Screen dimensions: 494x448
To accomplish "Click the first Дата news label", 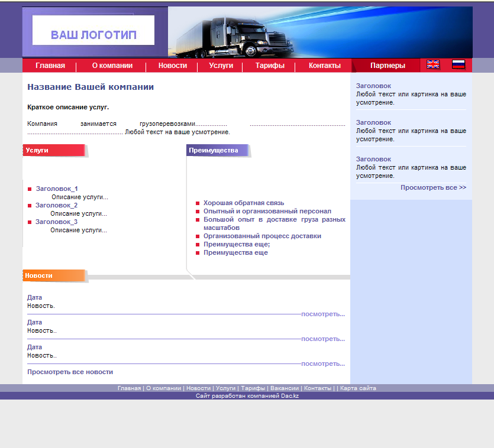I will (34, 297).
